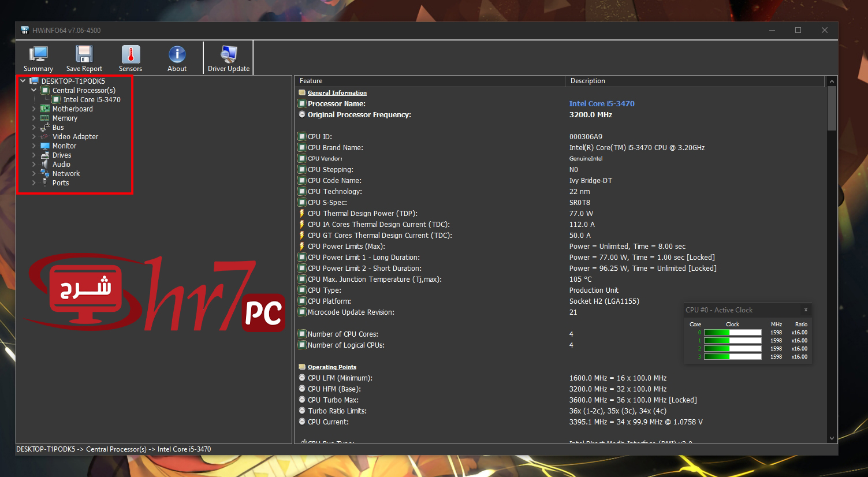Click the Turbo Ratio Limits row
The width and height of the screenshot is (868, 477).
pos(560,411)
